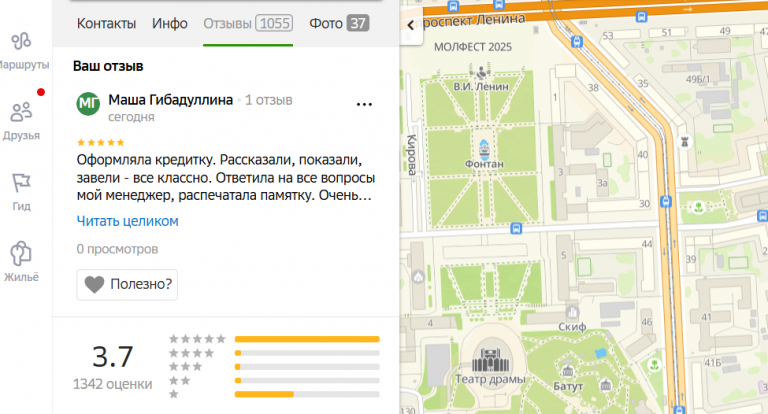
Task: Open the Жильё housing sidebar icon
Action: pyautogui.click(x=21, y=253)
